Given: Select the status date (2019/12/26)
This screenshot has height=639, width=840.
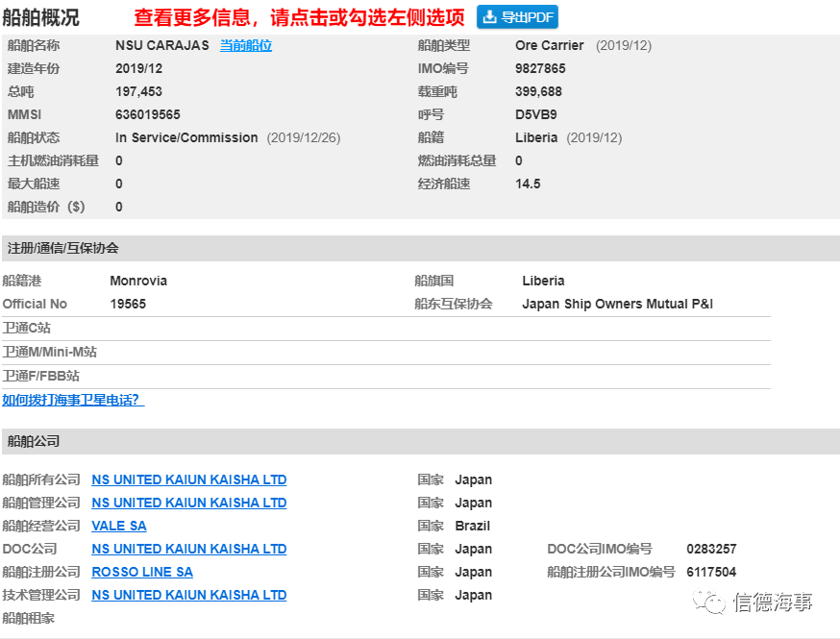Looking at the screenshot, I should [304, 137].
